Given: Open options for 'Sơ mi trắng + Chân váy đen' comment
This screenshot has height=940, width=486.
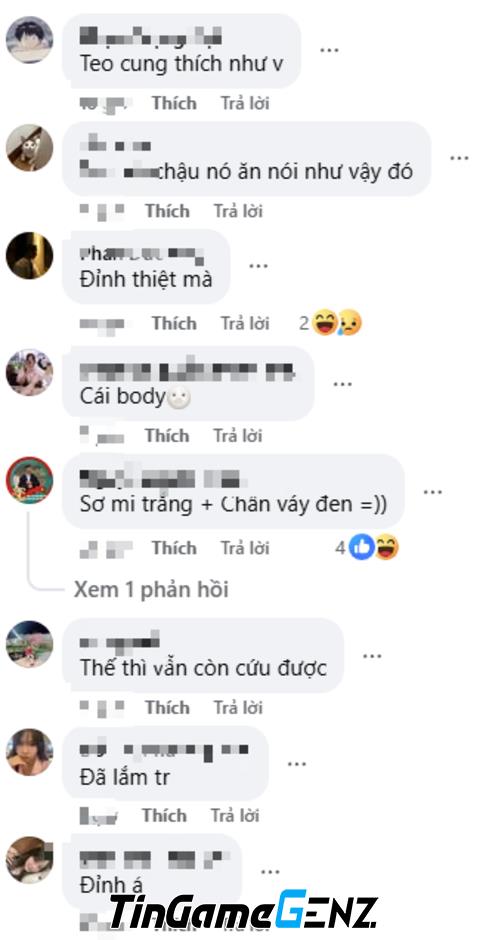Looking at the screenshot, I should tap(432, 492).
